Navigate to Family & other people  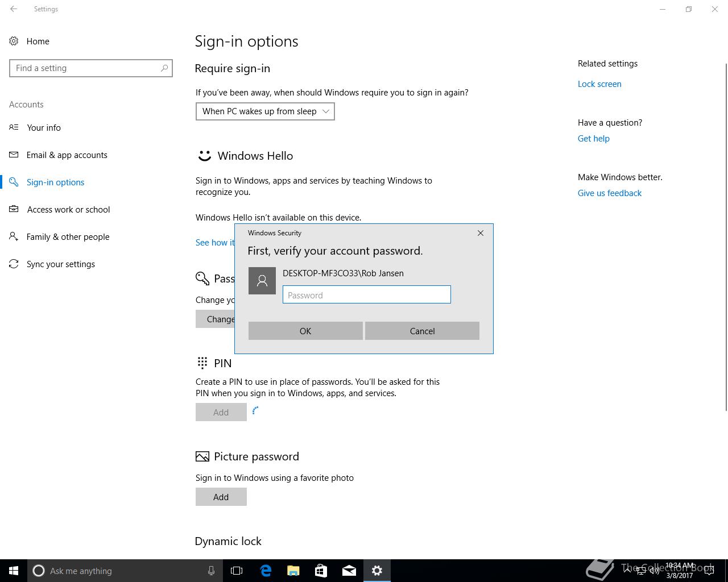coord(68,236)
